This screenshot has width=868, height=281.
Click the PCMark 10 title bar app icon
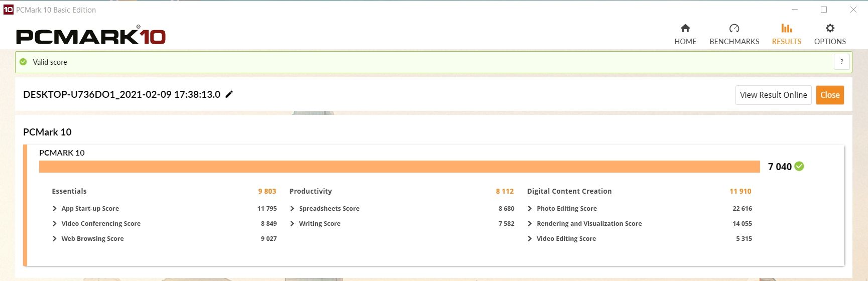point(8,10)
